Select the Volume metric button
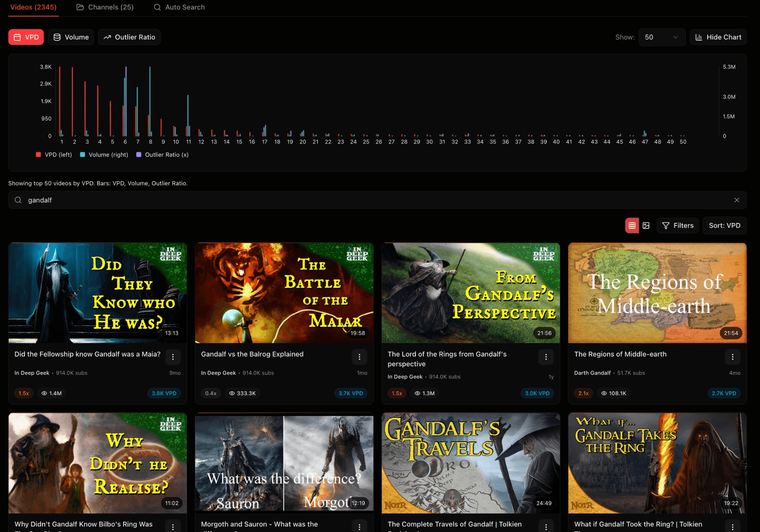This screenshot has height=532, width=760. point(71,37)
